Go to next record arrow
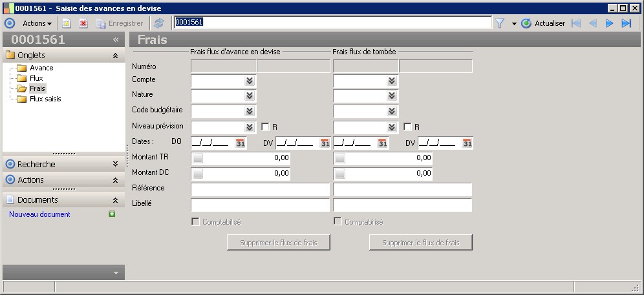This screenshot has width=644, height=295. pos(610,23)
